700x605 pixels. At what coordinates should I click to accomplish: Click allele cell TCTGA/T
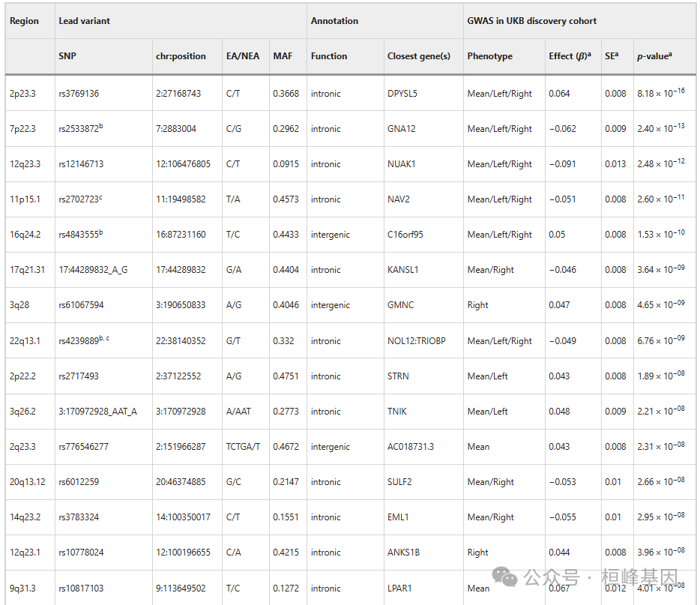(243, 447)
